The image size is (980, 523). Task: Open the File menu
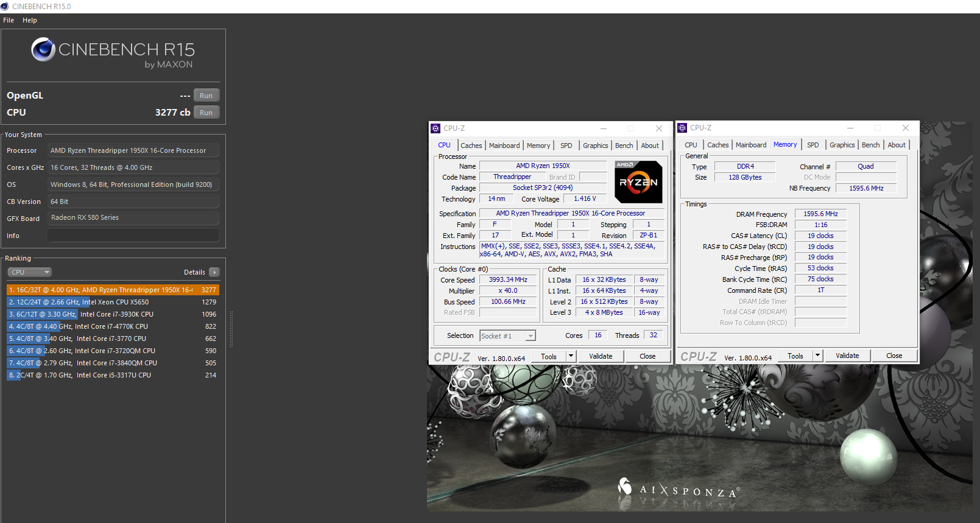point(9,20)
